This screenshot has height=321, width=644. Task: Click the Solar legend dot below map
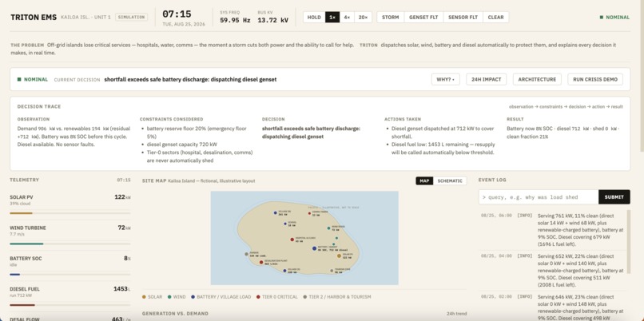[x=144, y=297]
